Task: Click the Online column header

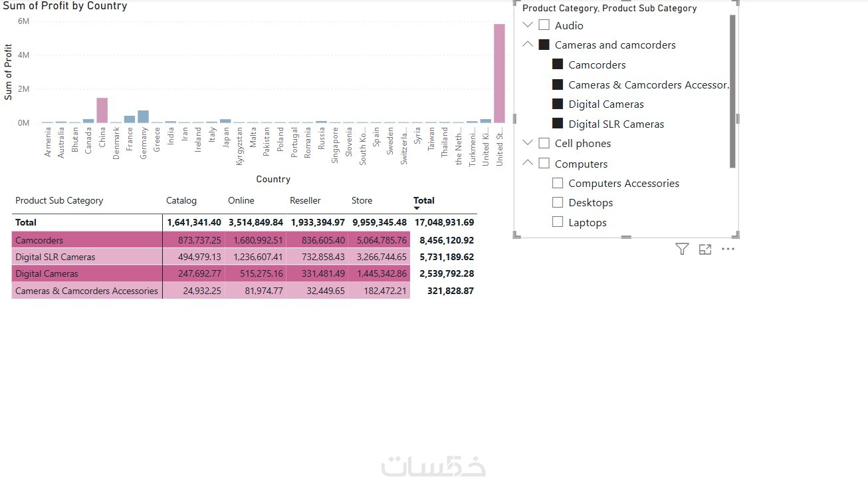Action: coord(241,200)
